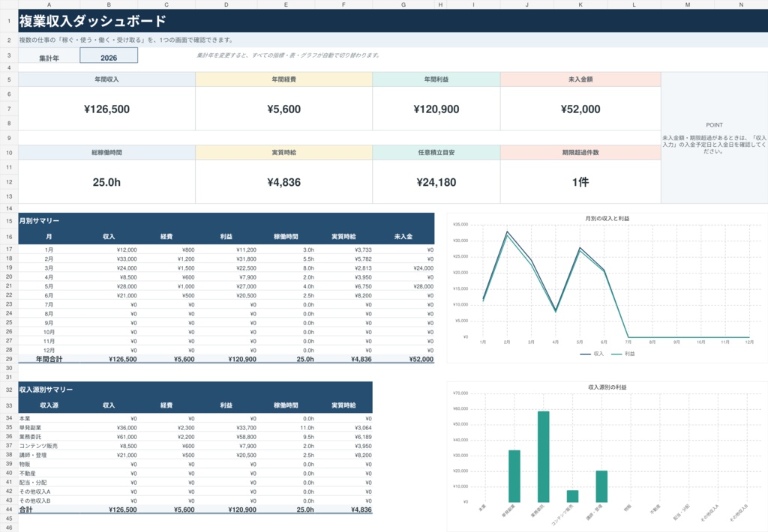
Task: Click the 利益 legend entry in line chart
Action: tap(623, 354)
